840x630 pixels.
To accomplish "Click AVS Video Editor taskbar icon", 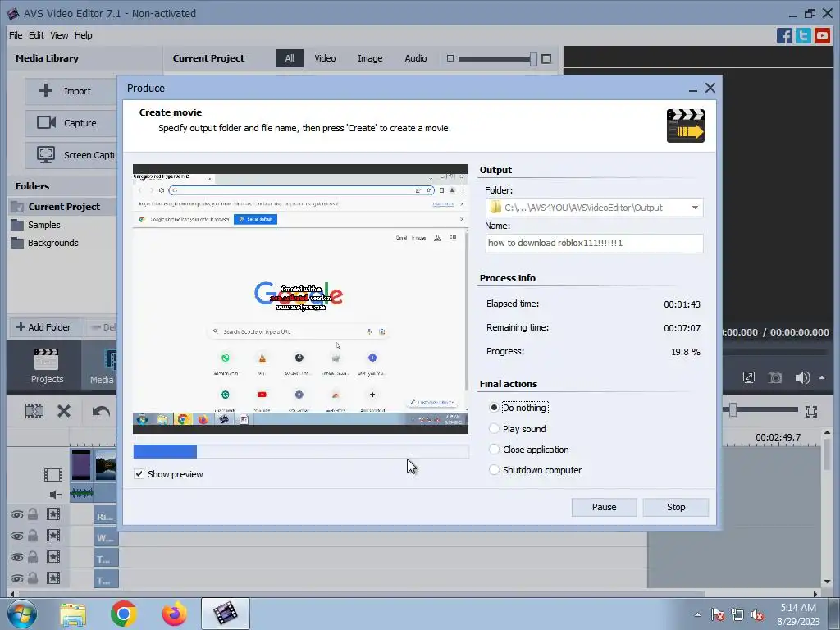I will pyautogui.click(x=225, y=614).
